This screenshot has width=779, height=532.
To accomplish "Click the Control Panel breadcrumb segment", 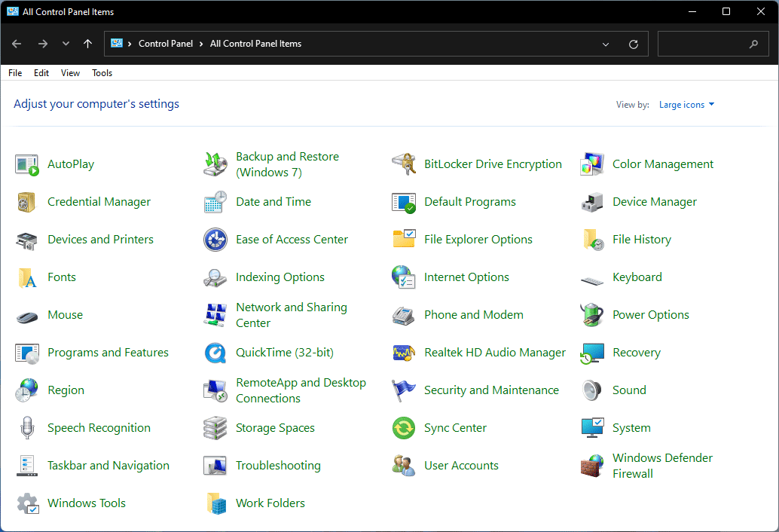I will coord(166,44).
